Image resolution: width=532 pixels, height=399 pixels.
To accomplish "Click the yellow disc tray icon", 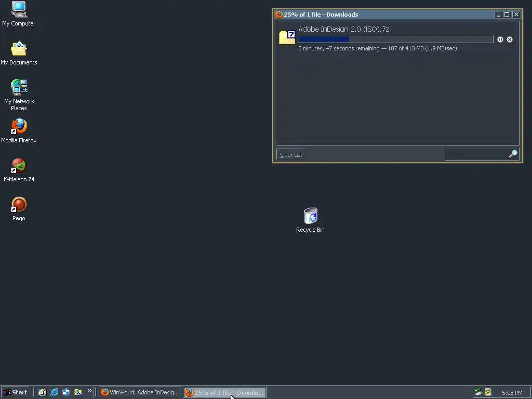I will click(488, 392).
